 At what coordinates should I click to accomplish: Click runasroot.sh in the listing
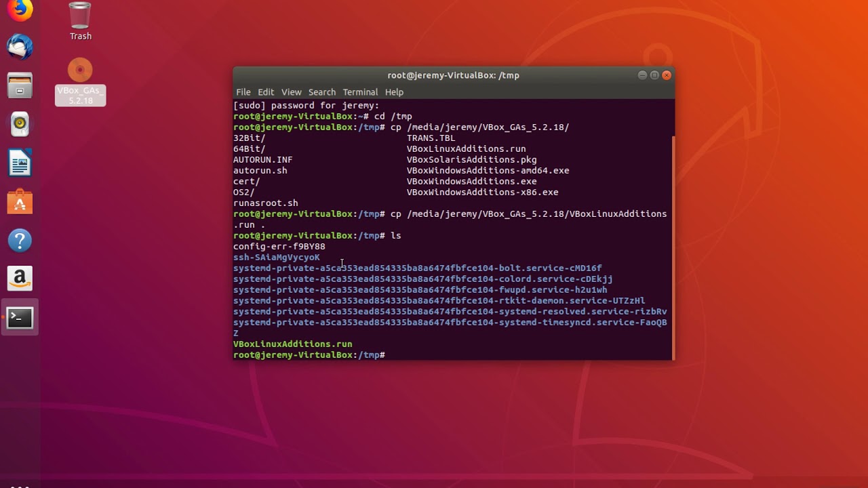point(266,203)
